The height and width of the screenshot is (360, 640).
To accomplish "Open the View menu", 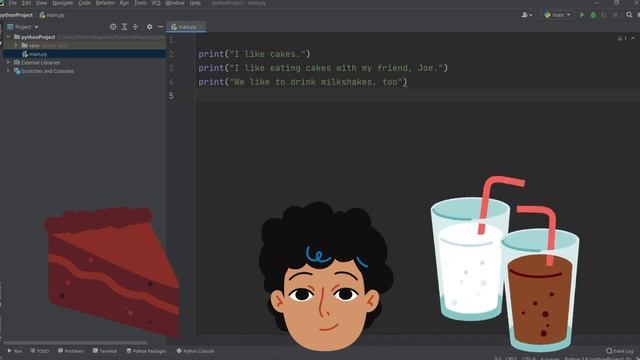I will coord(42,3).
